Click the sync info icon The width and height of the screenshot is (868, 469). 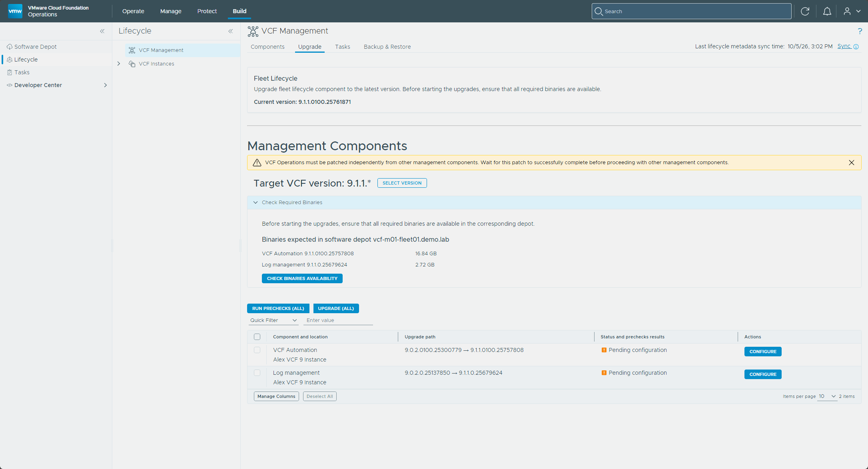click(856, 47)
